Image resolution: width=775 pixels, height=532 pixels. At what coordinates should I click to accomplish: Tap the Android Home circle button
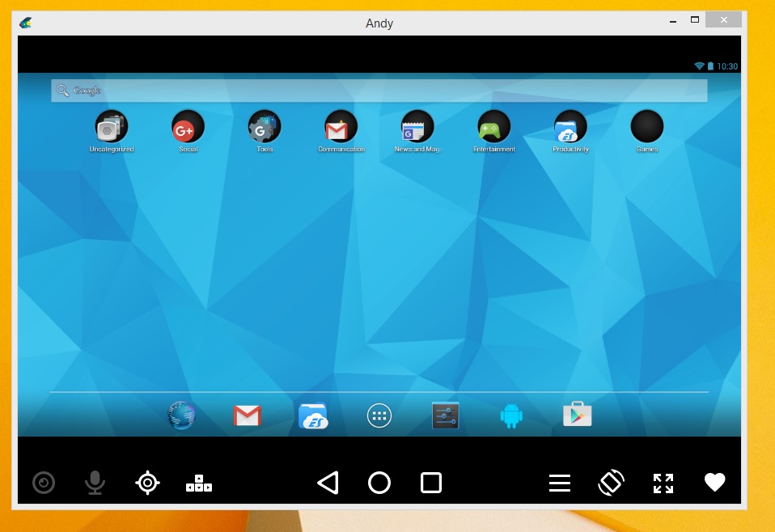pyautogui.click(x=379, y=483)
